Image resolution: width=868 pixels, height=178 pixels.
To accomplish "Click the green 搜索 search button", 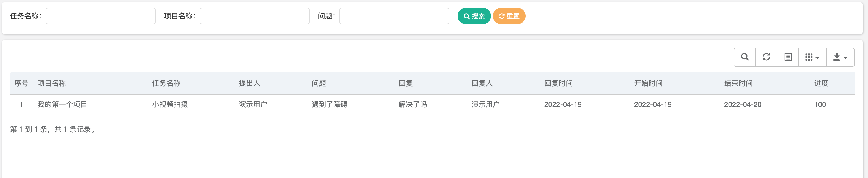I will tap(474, 16).
